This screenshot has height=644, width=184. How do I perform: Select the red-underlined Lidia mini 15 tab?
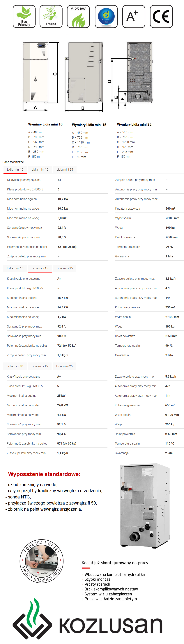(40, 268)
